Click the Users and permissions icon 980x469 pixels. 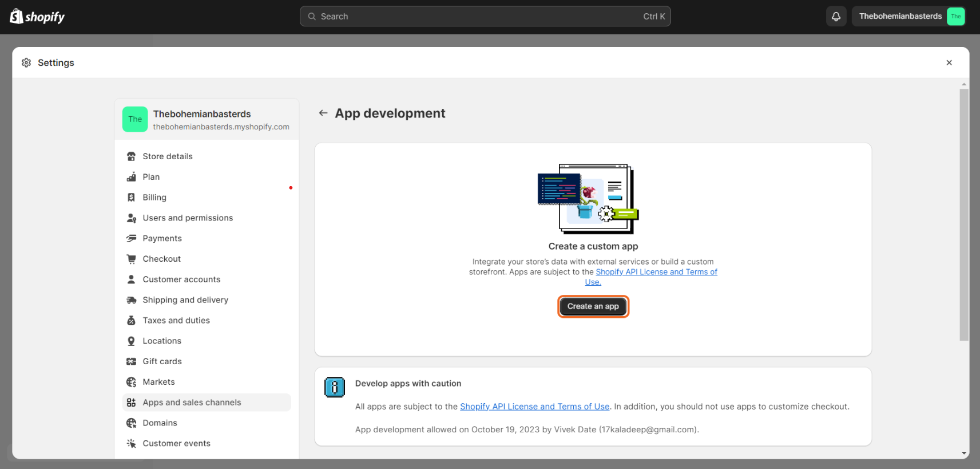click(x=132, y=218)
